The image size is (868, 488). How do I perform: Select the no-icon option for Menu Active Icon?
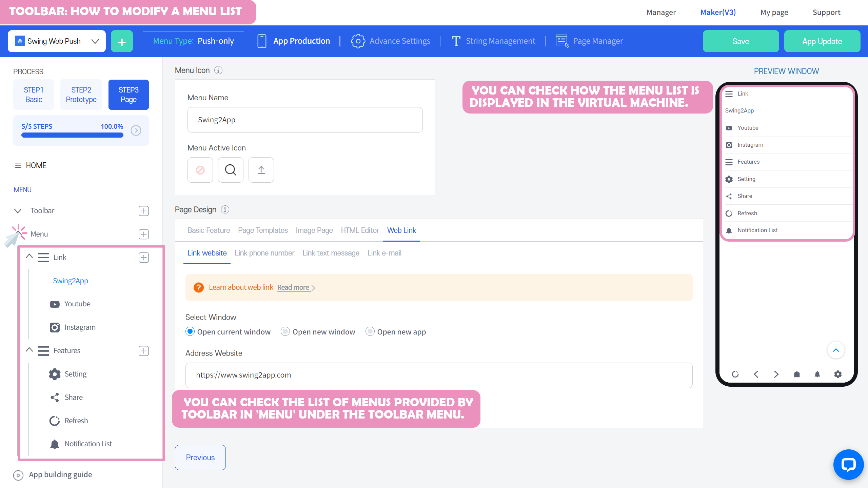[x=200, y=170]
